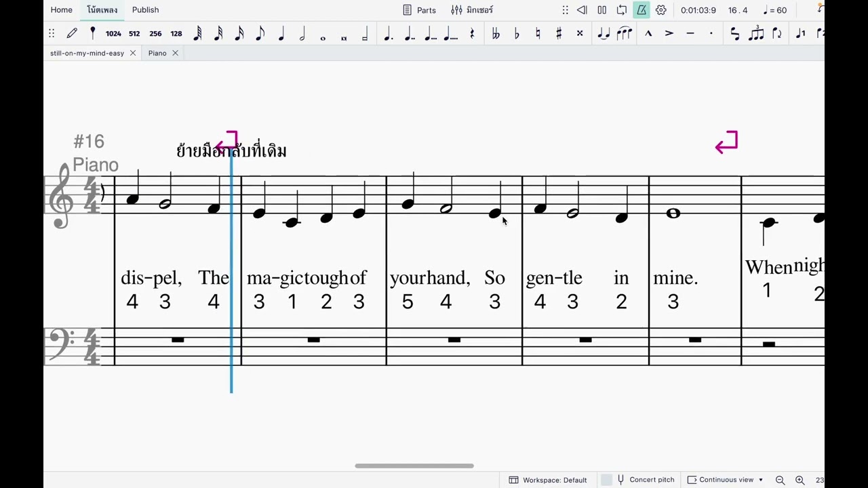Image resolution: width=868 pixels, height=488 pixels.
Task: Zoom out the score
Action: (x=780, y=480)
